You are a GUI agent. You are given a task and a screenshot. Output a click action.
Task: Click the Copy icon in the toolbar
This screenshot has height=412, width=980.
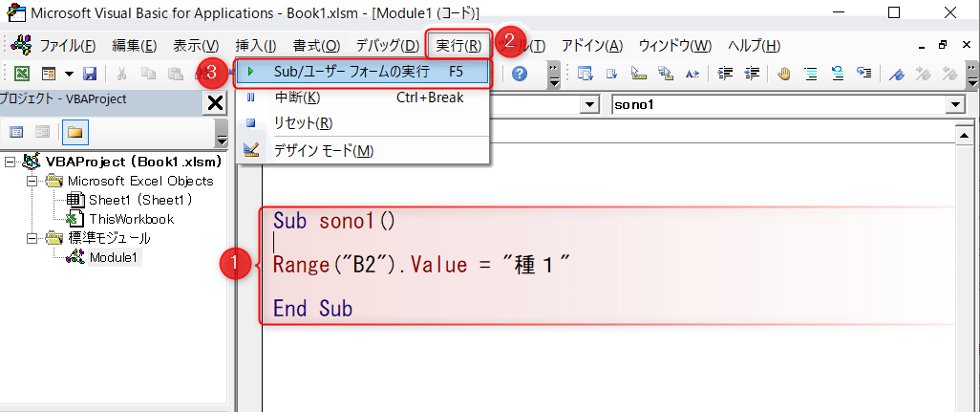coord(148,74)
